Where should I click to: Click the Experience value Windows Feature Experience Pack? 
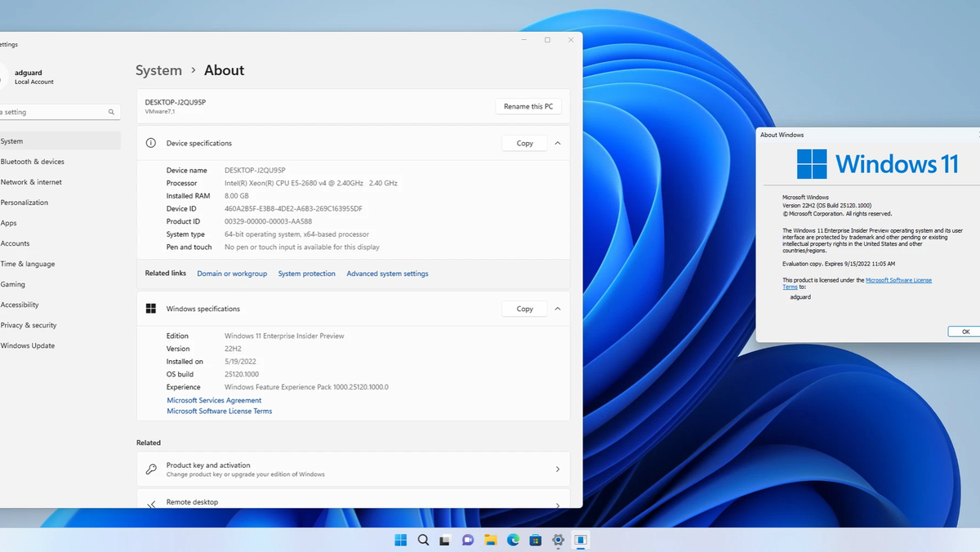[x=306, y=387]
